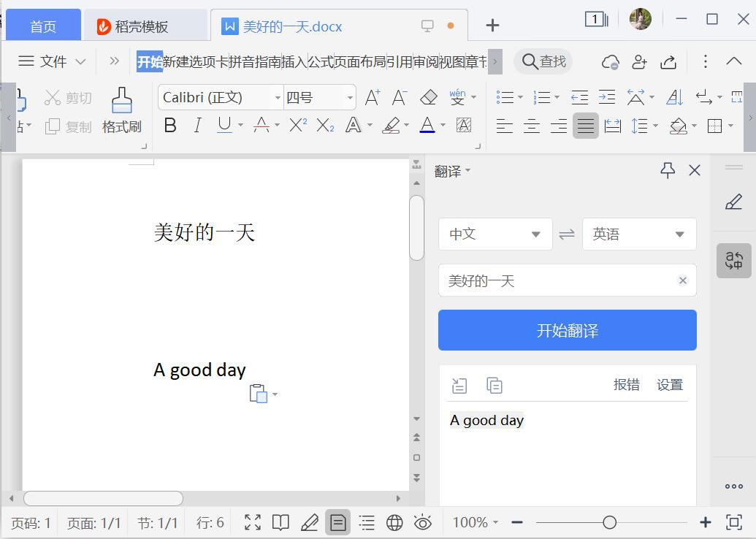This screenshot has width=756, height=539.
Task: Apply superscript X² formatting
Action: point(298,126)
